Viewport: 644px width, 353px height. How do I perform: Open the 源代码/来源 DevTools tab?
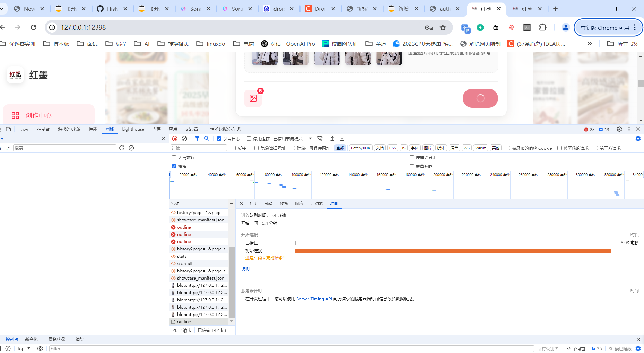[x=69, y=129]
